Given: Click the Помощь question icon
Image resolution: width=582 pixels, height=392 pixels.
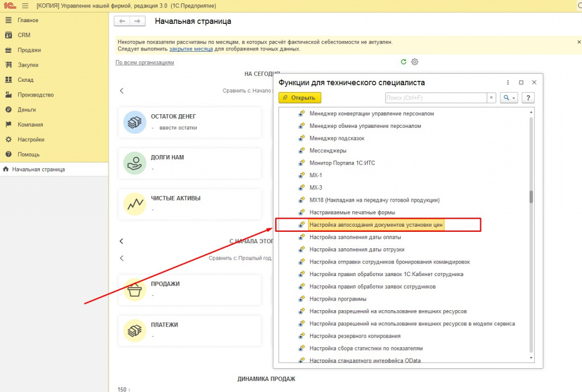Looking at the screenshot, I should pyautogui.click(x=9, y=155).
